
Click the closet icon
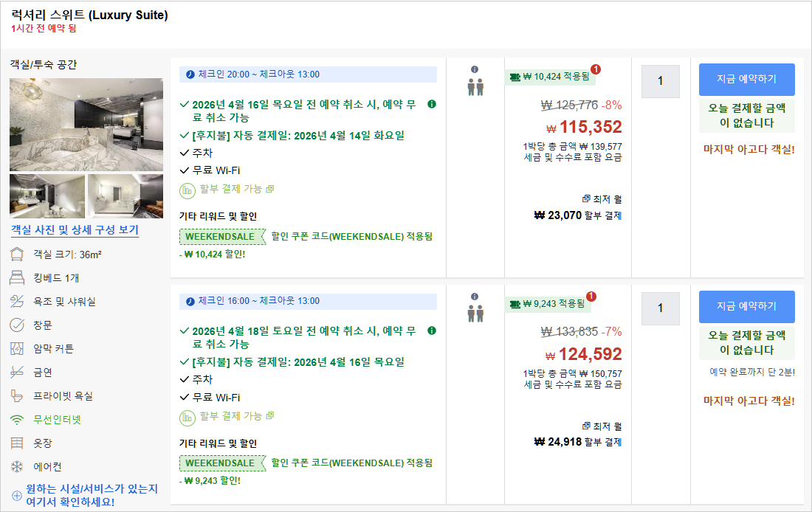(x=17, y=443)
